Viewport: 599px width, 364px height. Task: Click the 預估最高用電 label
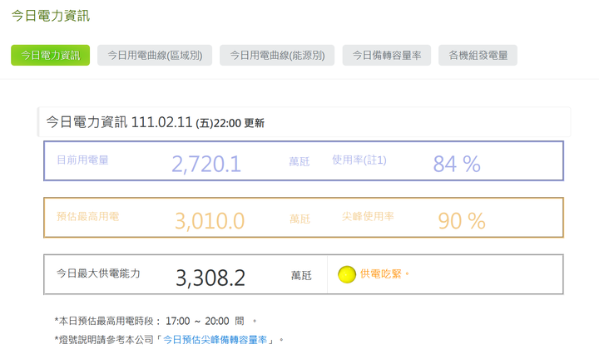pyautogui.click(x=88, y=217)
